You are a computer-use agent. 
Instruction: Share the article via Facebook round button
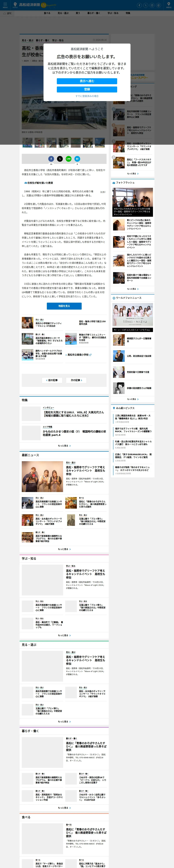(51, 159)
